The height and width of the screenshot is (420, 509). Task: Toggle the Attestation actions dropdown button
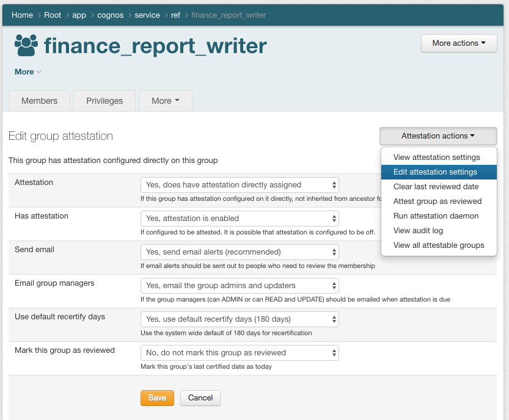point(438,136)
